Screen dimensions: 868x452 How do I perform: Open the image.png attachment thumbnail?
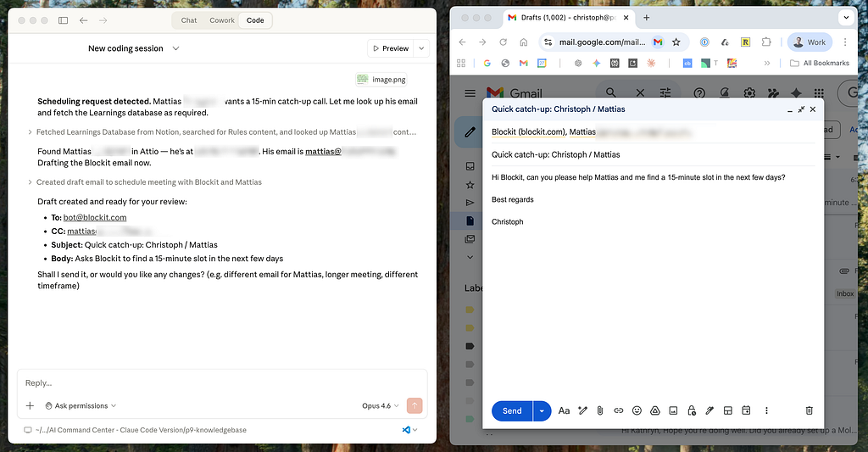[x=381, y=80]
